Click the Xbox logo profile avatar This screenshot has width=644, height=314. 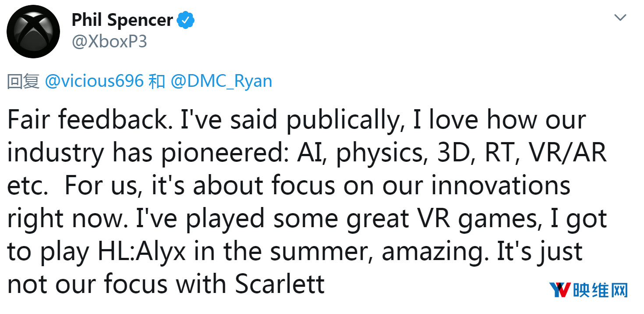click(x=33, y=32)
